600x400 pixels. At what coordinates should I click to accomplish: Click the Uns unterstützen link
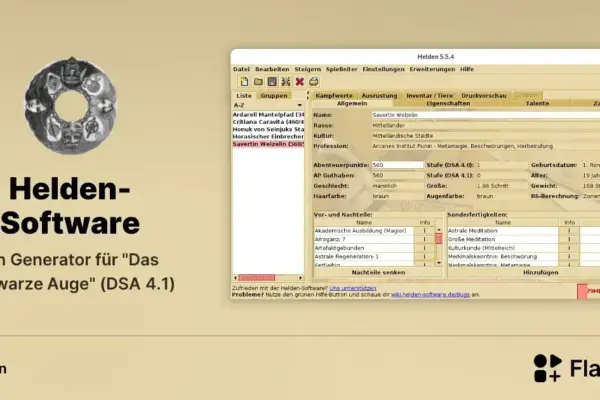tap(353, 288)
